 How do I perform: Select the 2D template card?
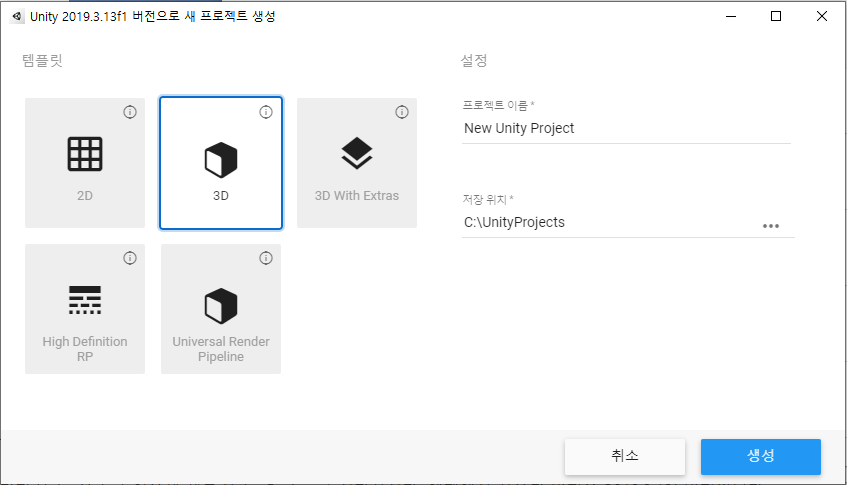click(85, 163)
